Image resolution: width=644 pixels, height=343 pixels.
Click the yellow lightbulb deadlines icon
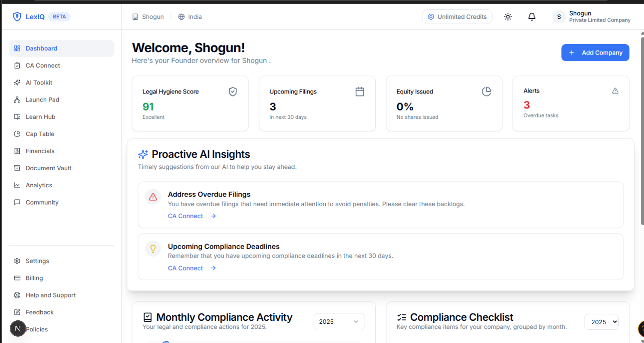[x=153, y=249]
